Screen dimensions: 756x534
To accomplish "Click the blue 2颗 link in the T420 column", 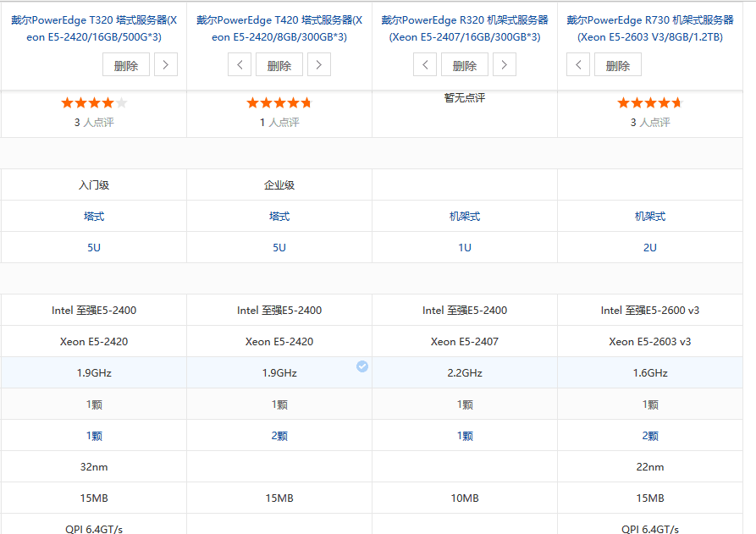I will tap(279, 436).
